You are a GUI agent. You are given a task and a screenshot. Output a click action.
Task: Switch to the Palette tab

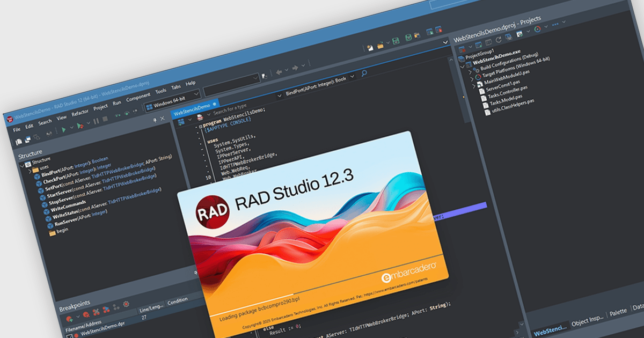(618, 313)
